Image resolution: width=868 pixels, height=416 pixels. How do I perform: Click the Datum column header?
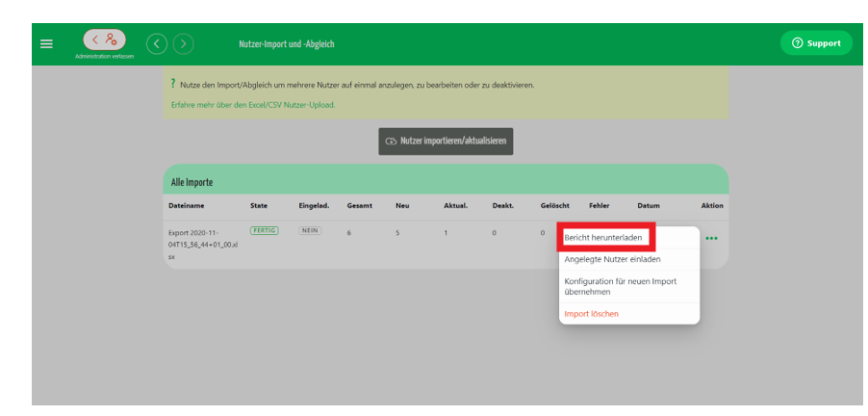(649, 205)
